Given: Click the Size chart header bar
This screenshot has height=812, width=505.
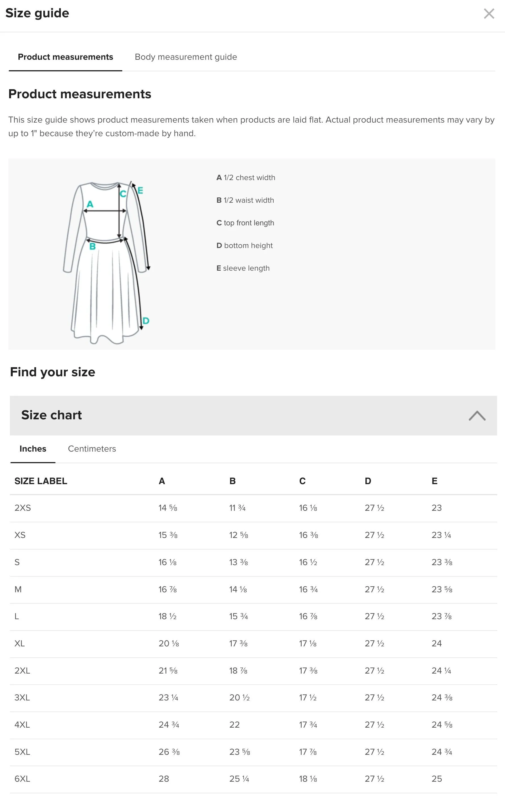Looking at the screenshot, I should coord(253,415).
